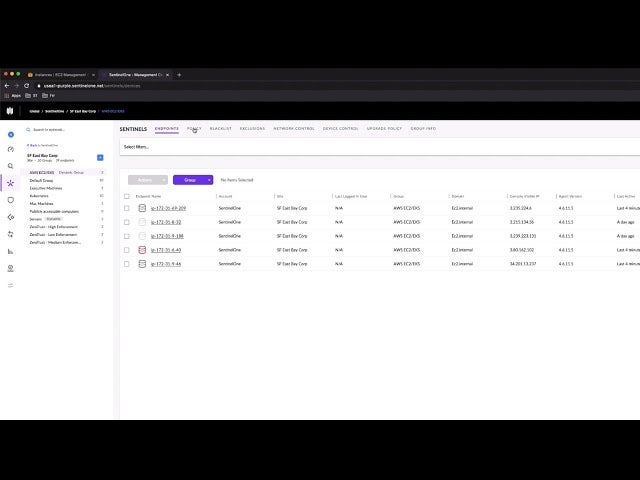
Task: Open the purple Group dropdown
Action: tap(192, 180)
